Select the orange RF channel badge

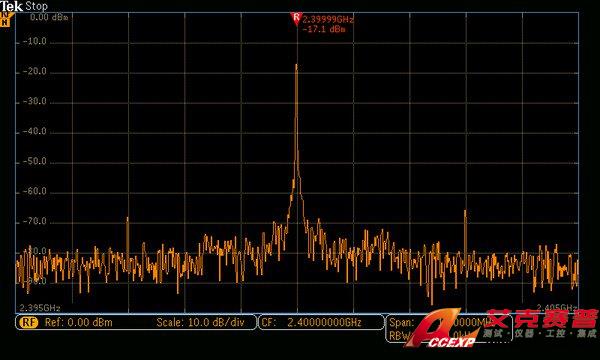tap(29, 322)
